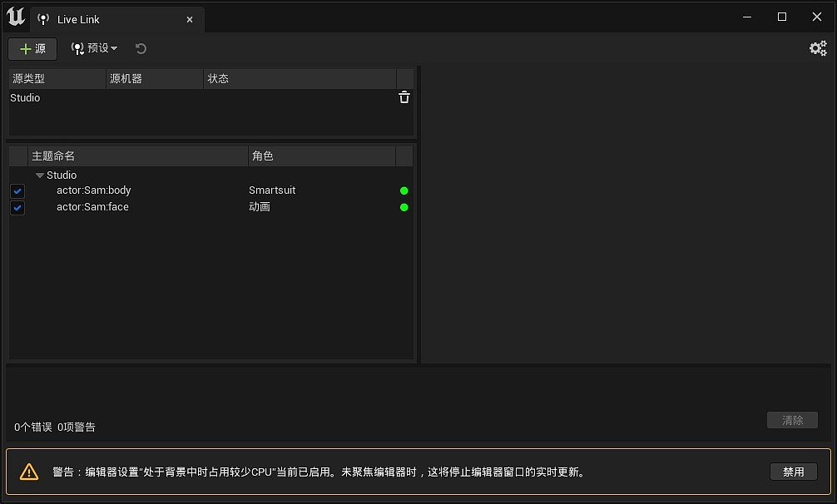Viewport: 837px width, 504px height.
Task: Click the 清除 clear button
Action: 791,419
